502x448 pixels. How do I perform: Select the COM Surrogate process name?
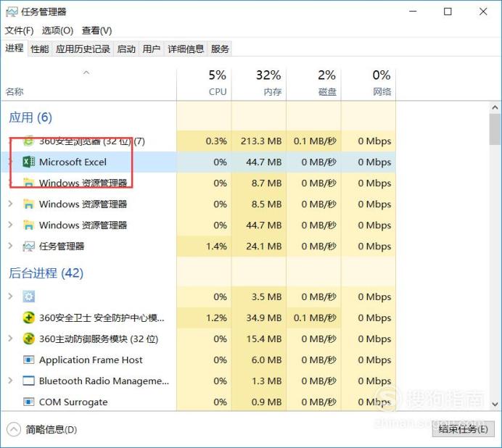pyautogui.click(x=73, y=402)
